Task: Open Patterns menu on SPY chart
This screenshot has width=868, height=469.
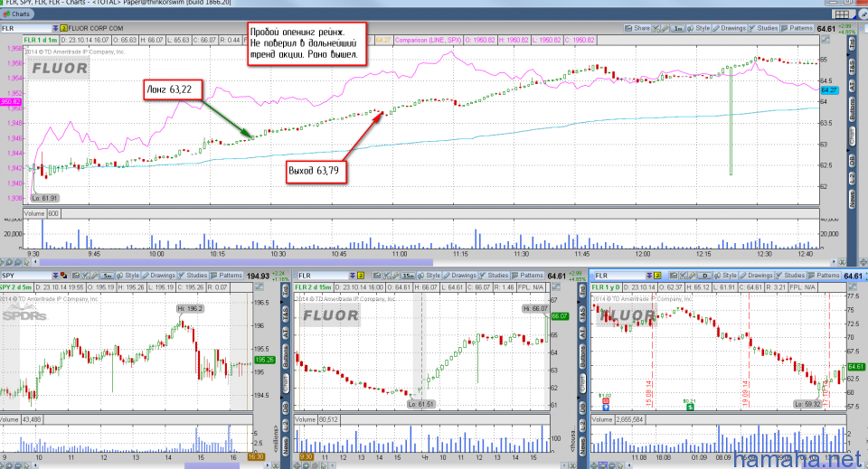Action: [226, 276]
